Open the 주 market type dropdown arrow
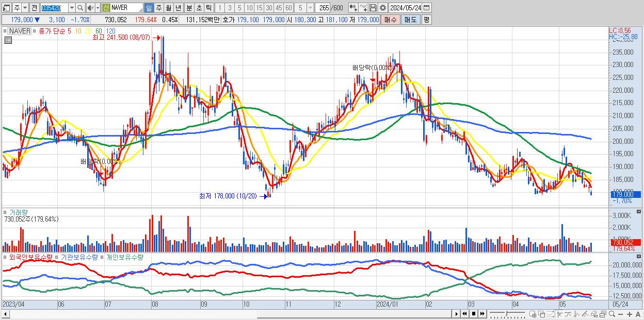 (x=25, y=8)
